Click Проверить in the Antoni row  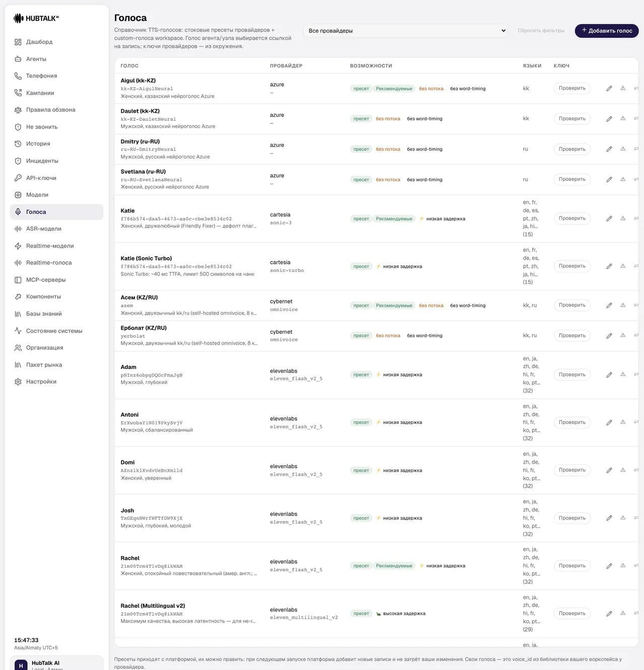coord(572,422)
